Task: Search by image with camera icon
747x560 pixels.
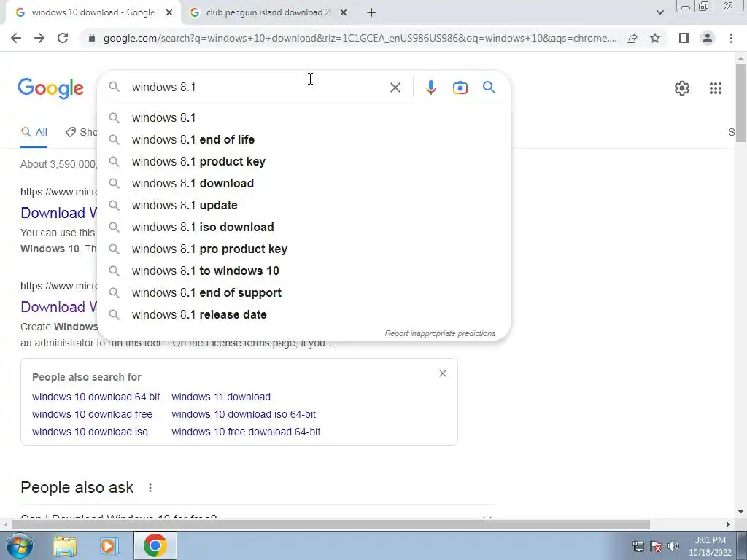Action: [460, 87]
